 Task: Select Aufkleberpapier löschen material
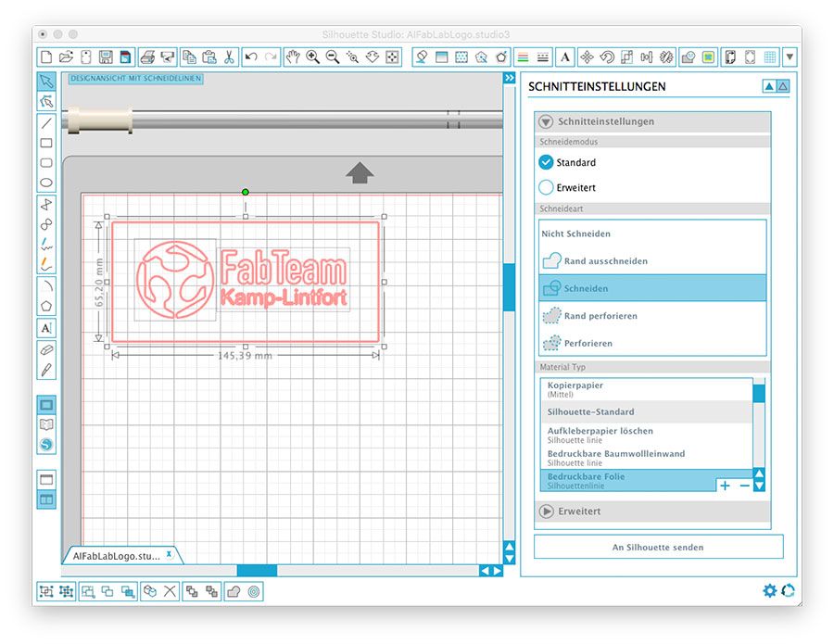tap(646, 435)
